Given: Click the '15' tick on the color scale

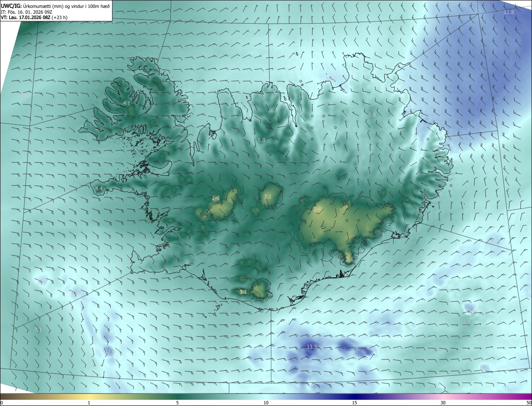Looking at the screenshot, I should 355,403.
